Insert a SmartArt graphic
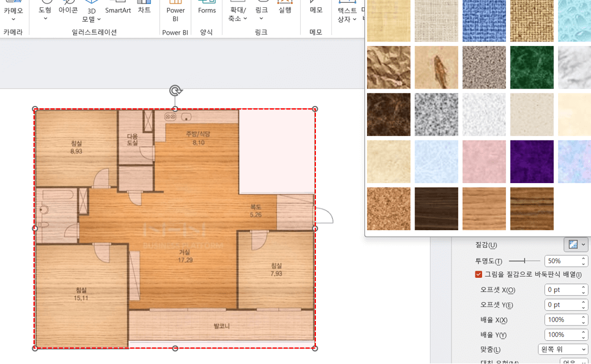 point(118,10)
